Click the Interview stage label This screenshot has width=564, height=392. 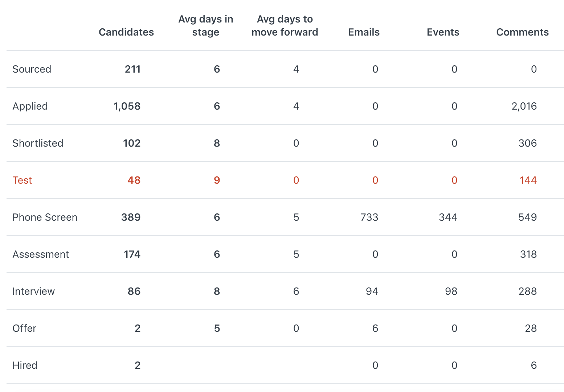coord(33,291)
